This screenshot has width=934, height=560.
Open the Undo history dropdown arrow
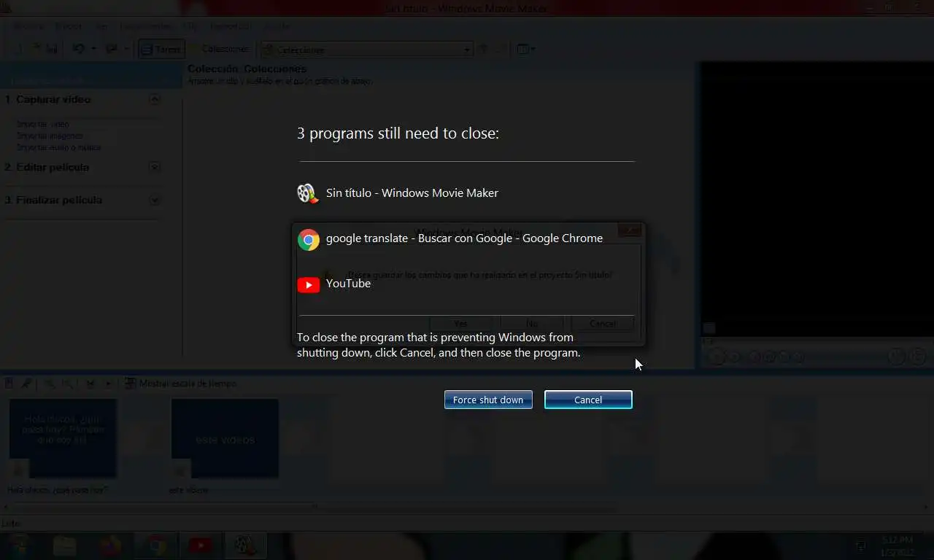pos(92,49)
